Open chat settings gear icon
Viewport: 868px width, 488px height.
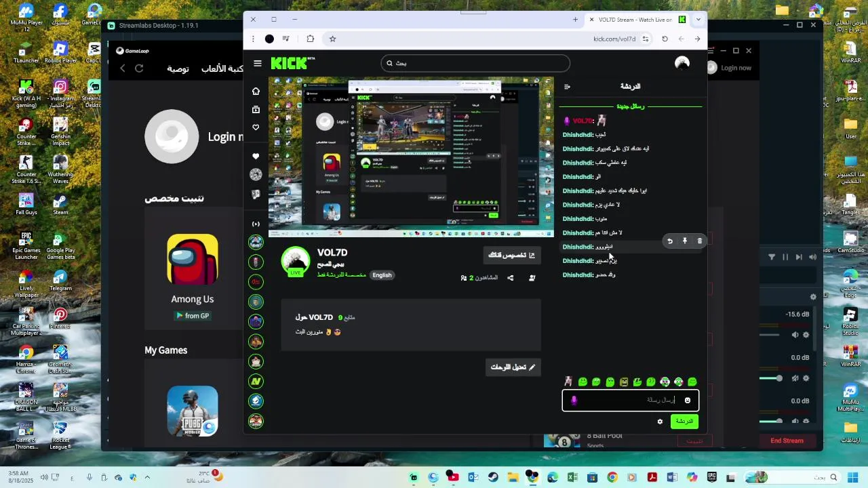660,422
